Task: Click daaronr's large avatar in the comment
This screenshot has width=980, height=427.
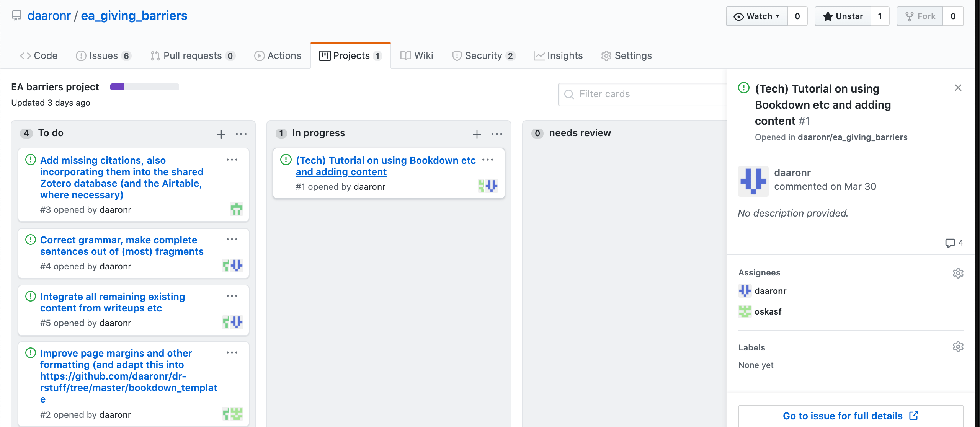Action: [x=753, y=181]
